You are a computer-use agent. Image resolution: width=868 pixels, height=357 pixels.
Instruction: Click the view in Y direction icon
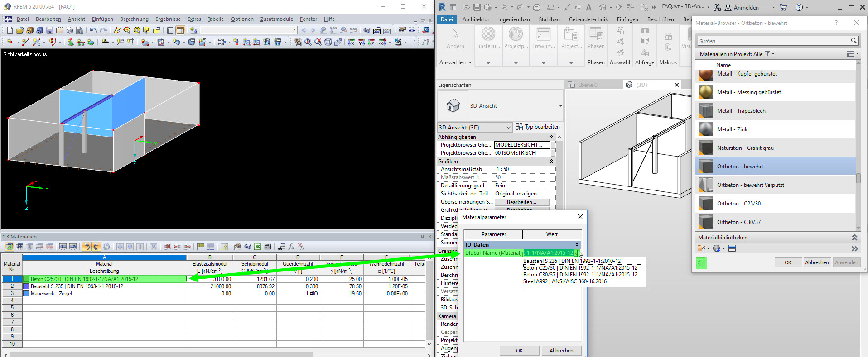[362, 42]
